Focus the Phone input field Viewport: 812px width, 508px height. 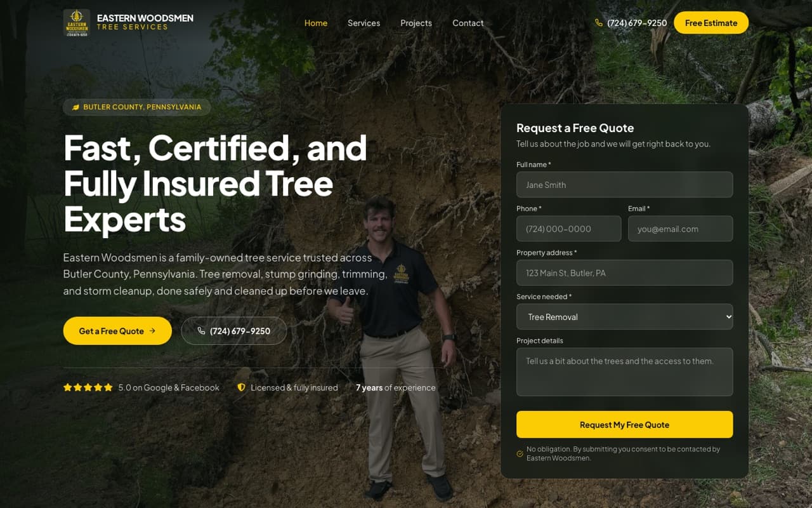[x=569, y=229]
